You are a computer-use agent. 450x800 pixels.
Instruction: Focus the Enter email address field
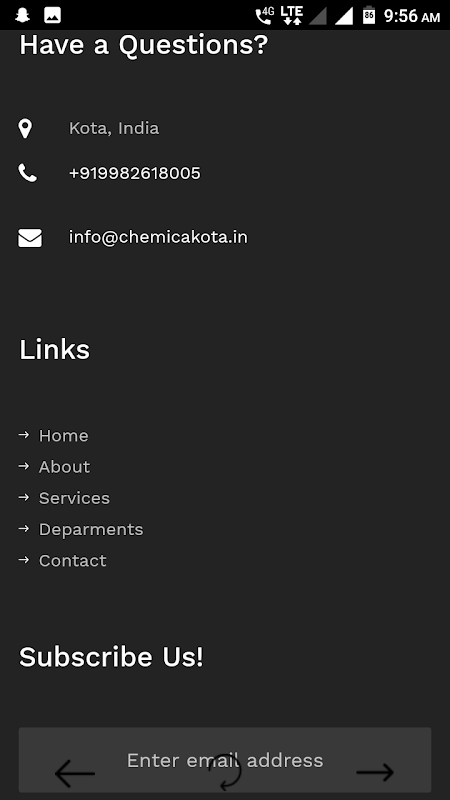click(225, 760)
